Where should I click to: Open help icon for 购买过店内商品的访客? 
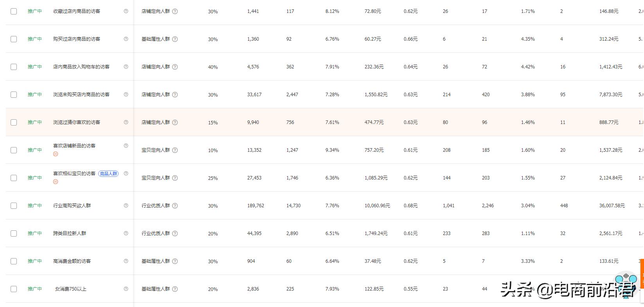[x=126, y=39]
